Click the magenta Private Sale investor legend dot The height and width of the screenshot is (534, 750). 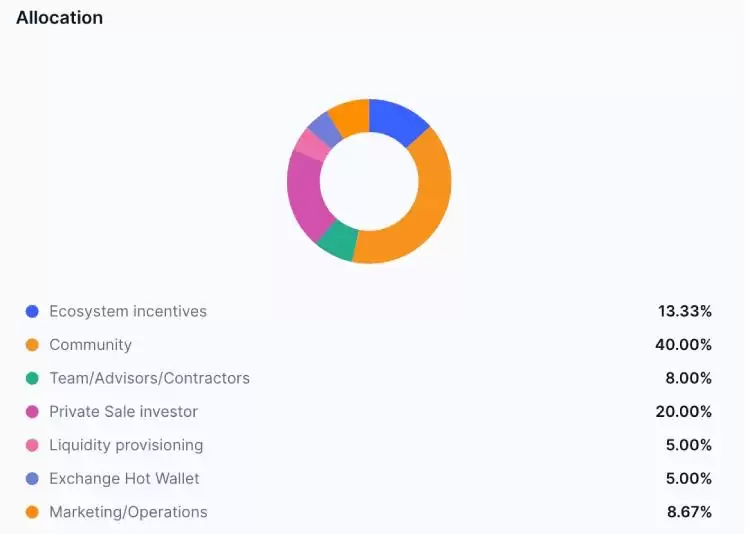pos(32,412)
